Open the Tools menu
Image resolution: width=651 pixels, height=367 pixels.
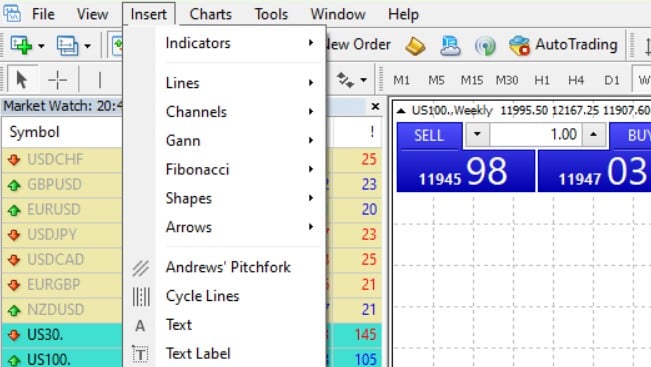pos(271,14)
